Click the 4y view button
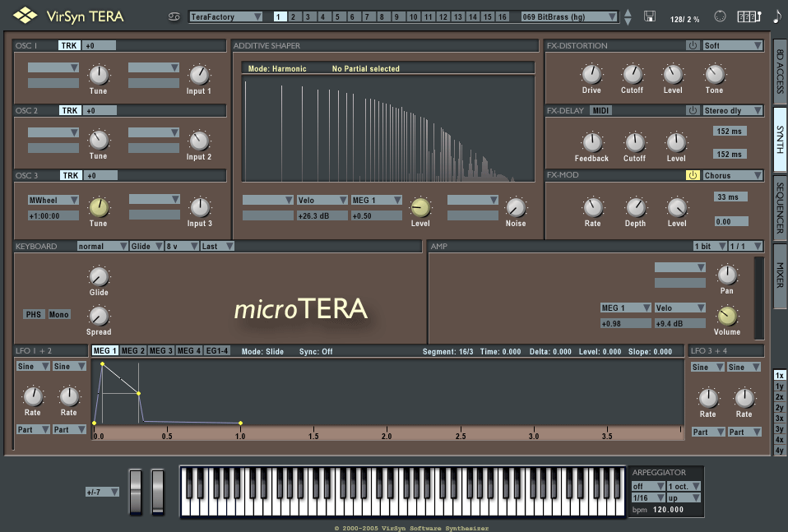The height and width of the screenshot is (532, 788). (779, 450)
